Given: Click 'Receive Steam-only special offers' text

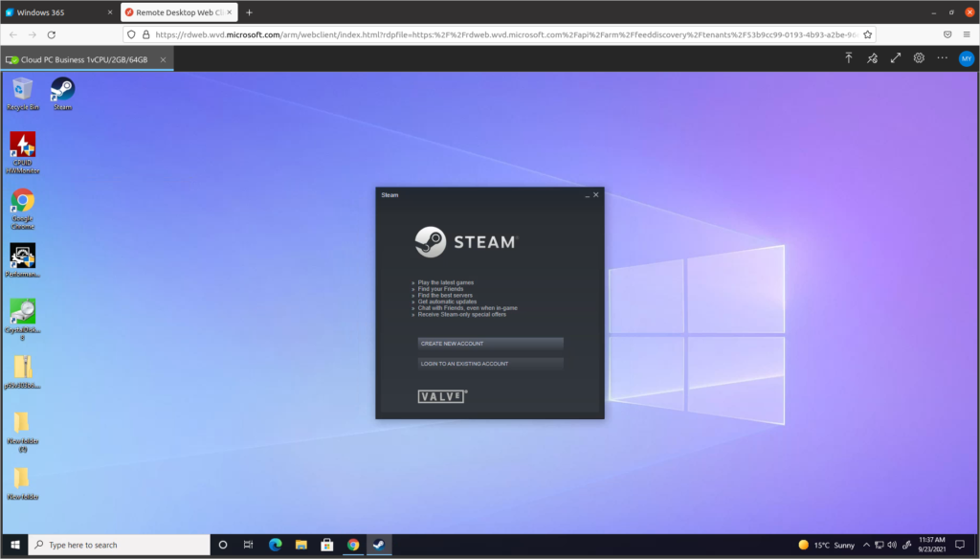Looking at the screenshot, I should (x=462, y=315).
